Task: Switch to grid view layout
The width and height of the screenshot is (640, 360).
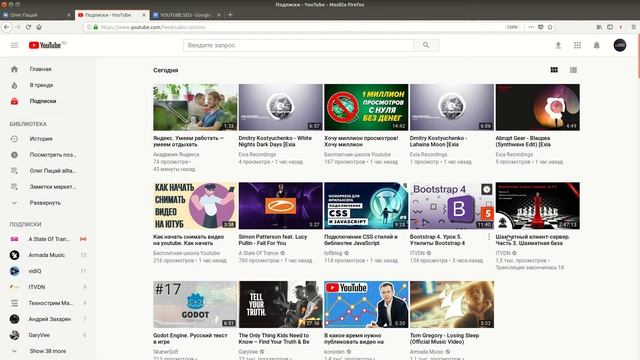Action: (554, 70)
